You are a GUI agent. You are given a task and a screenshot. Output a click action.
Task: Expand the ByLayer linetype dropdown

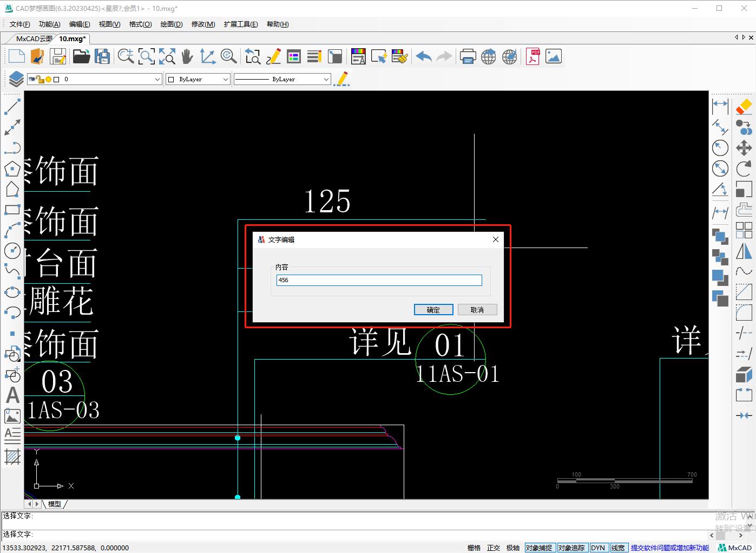click(x=326, y=80)
